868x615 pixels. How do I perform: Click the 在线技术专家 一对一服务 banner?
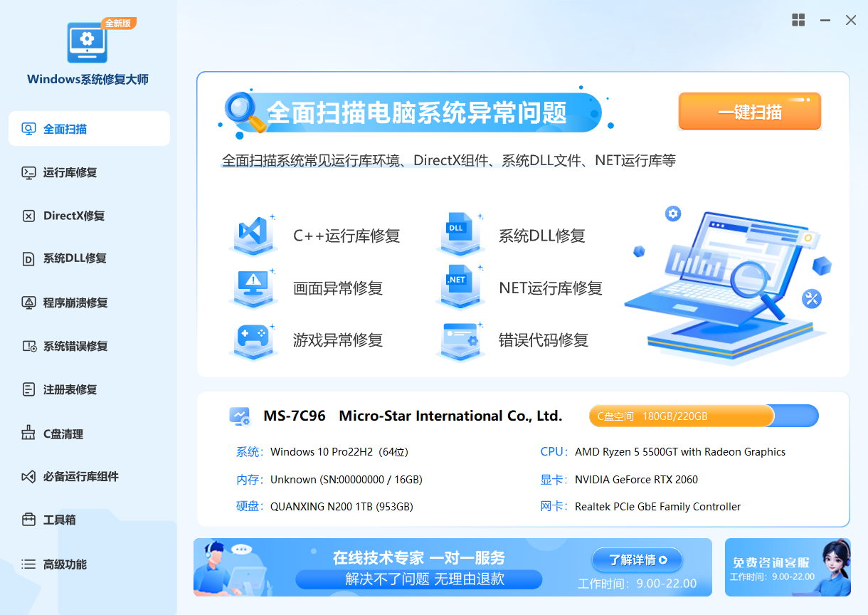(x=452, y=567)
